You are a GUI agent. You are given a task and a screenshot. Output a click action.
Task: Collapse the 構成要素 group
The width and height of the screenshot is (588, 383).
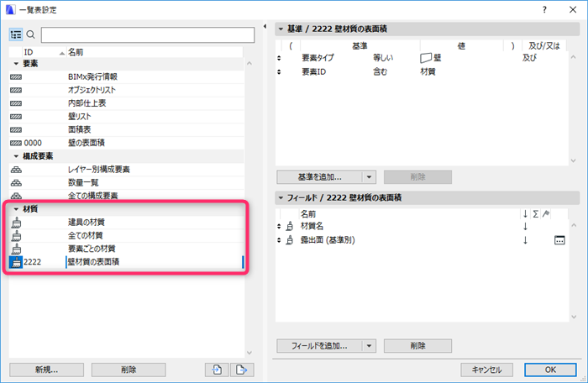click(16, 156)
